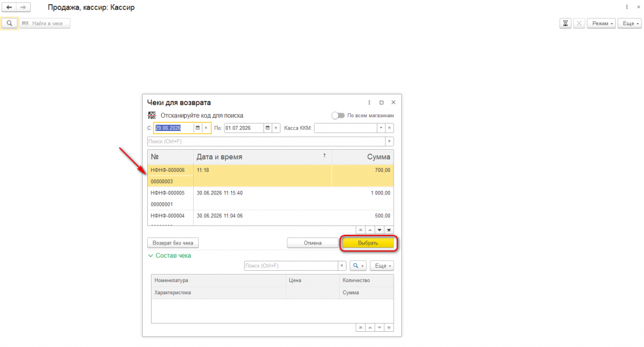Open the dialog's three-dot options menu
This screenshot has width=644, height=347.
click(369, 103)
